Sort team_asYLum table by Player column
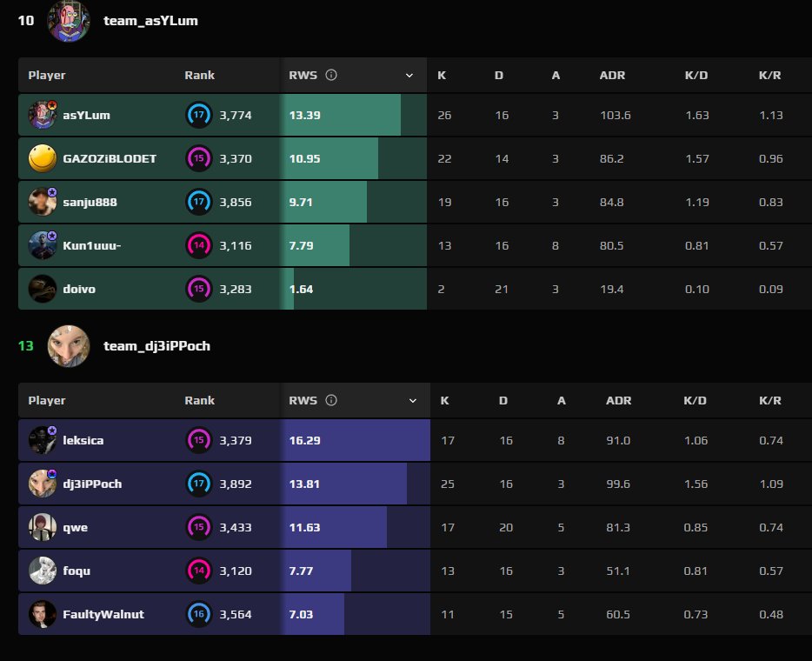The width and height of the screenshot is (812, 661). [47, 75]
